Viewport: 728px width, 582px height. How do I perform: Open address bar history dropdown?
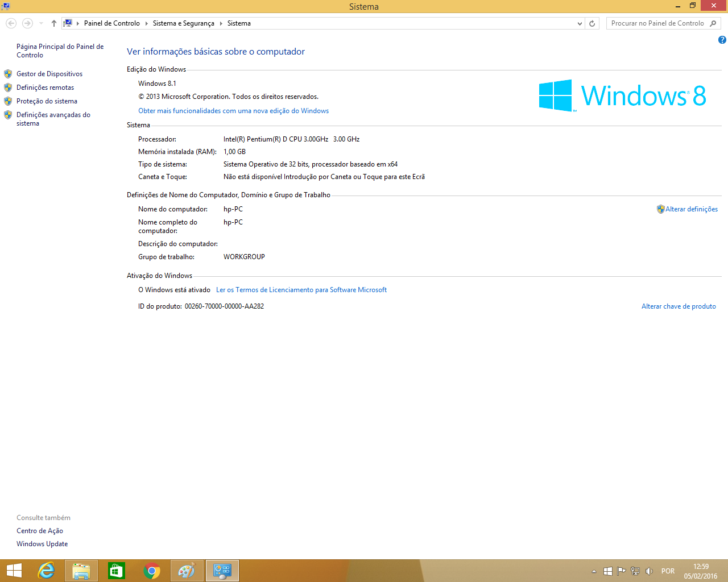coord(580,23)
